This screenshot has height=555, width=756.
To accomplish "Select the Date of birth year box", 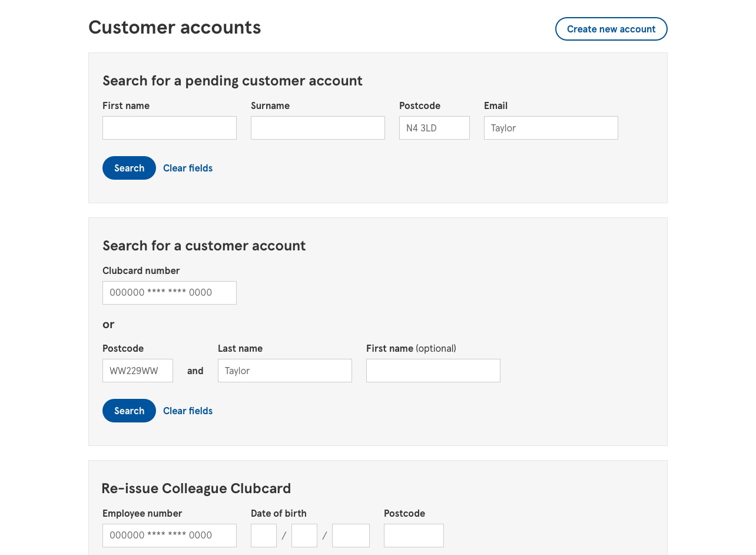I will (x=351, y=536).
